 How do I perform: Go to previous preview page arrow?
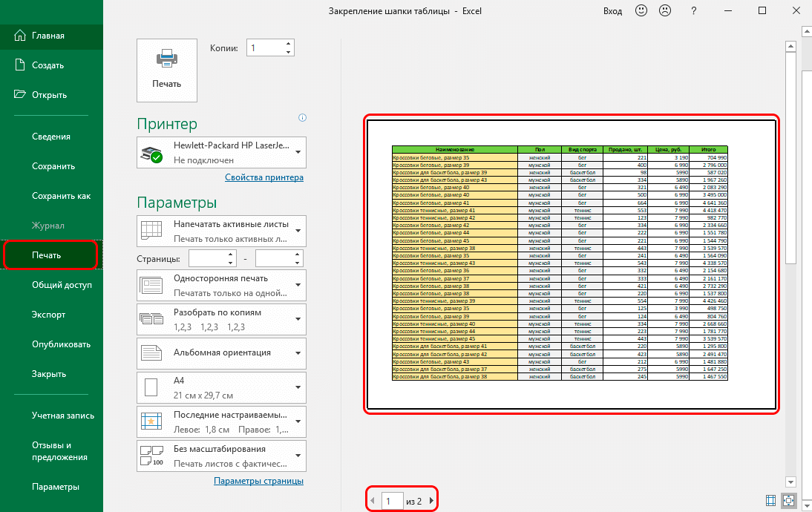(373, 502)
